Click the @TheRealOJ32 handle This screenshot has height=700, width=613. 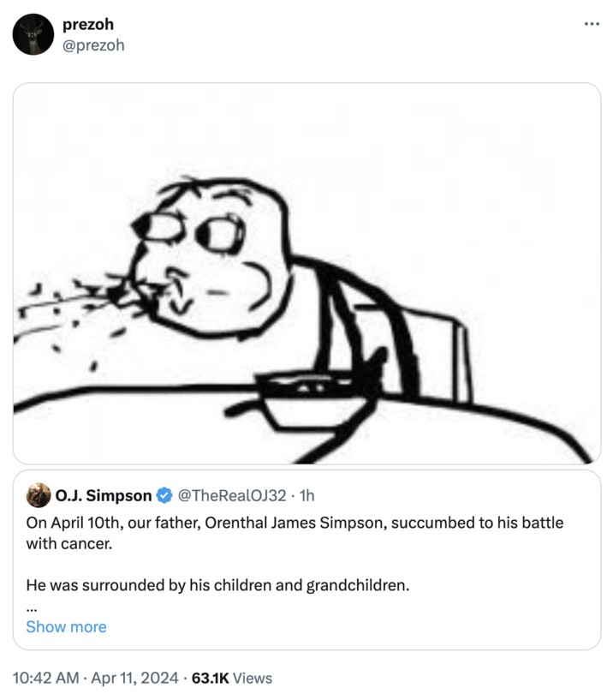point(230,495)
